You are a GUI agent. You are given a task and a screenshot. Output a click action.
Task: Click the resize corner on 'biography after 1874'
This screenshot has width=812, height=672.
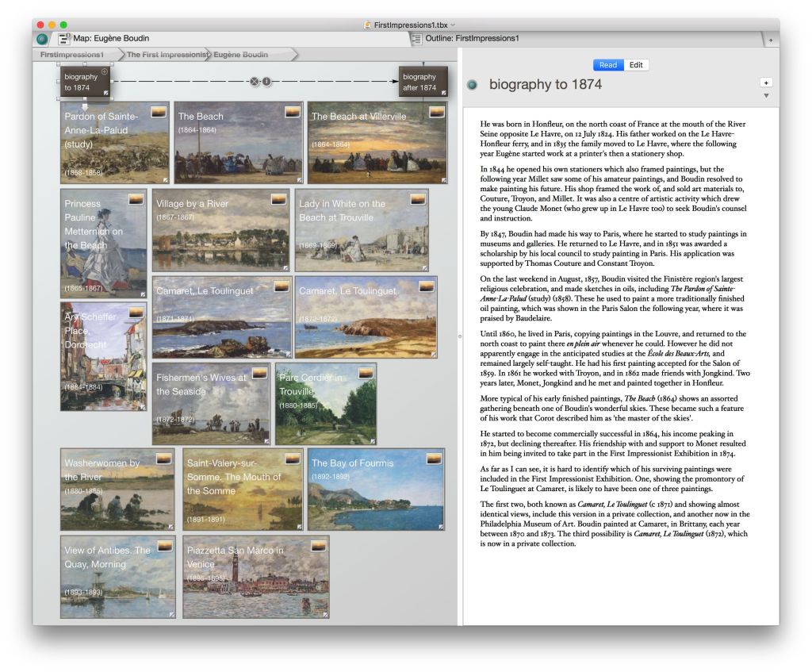pos(443,93)
